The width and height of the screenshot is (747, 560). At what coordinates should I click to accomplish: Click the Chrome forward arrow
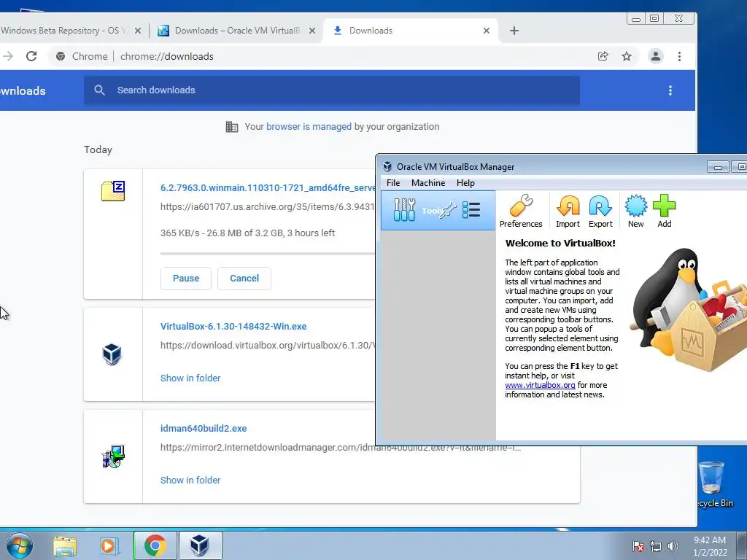7,56
